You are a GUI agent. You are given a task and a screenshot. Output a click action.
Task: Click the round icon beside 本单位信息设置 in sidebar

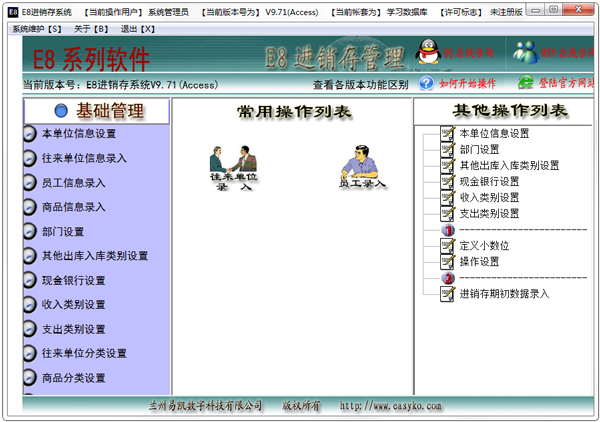pyautogui.click(x=30, y=134)
